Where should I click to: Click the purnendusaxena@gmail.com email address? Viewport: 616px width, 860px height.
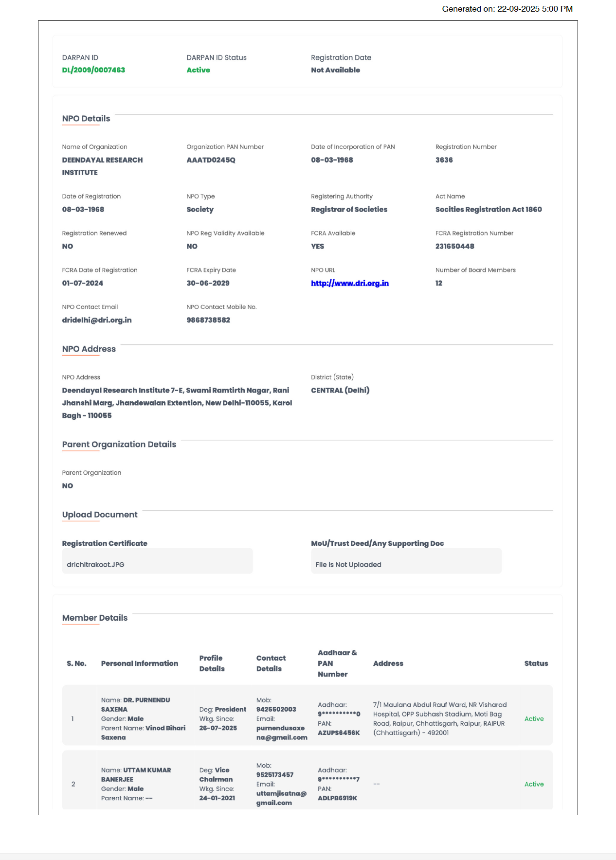[x=282, y=733]
